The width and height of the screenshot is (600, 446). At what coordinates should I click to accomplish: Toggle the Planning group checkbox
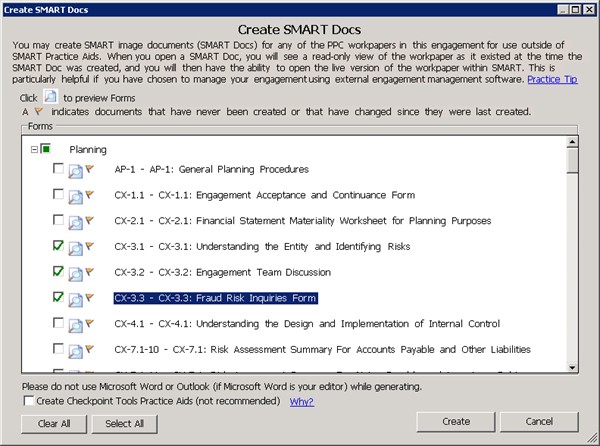(46, 149)
